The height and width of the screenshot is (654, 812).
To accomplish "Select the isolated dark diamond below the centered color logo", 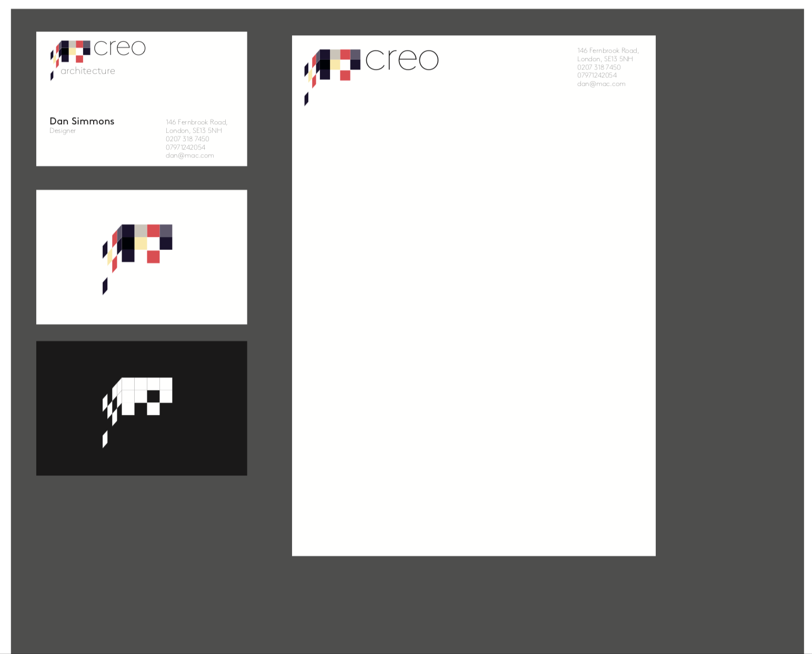I will tap(105, 286).
